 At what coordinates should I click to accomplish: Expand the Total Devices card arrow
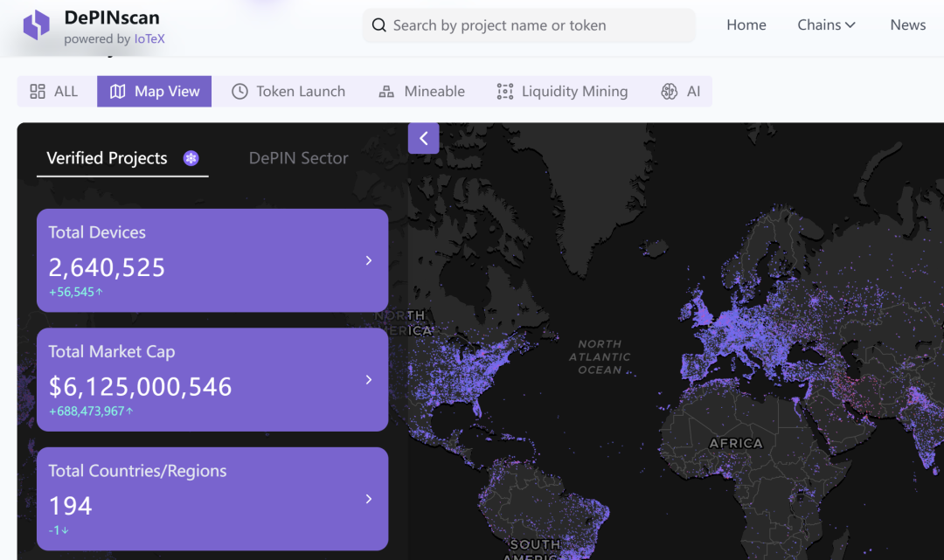(369, 260)
